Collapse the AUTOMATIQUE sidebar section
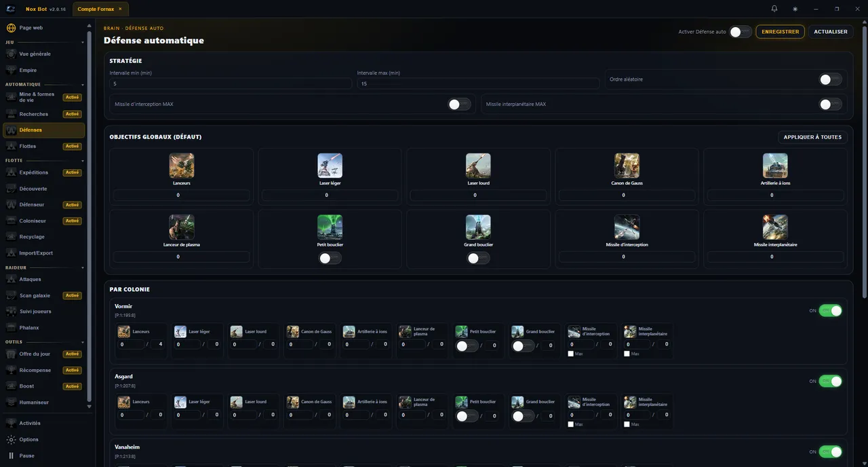The height and width of the screenshot is (467, 868). (83, 85)
